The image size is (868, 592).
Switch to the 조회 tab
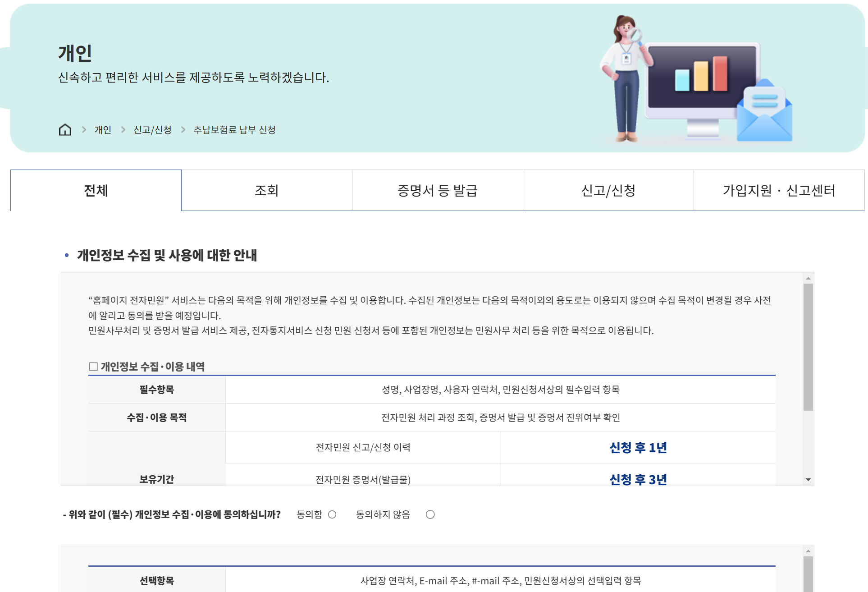(267, 190)
